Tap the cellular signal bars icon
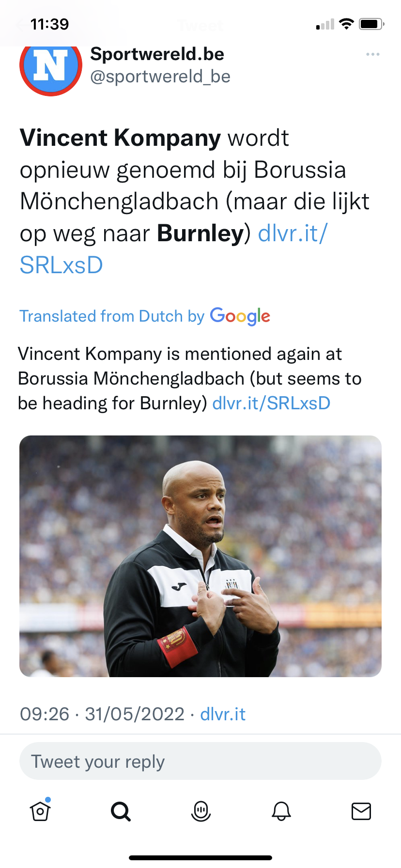This screenshot has height=868, width=401. click(325, 24)
